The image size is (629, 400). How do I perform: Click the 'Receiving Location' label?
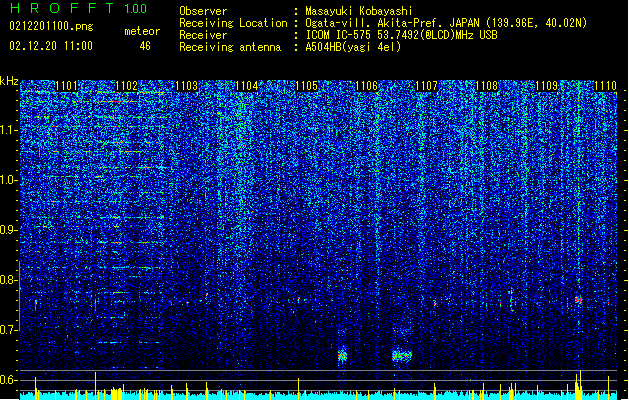pyautogui.click(x=233, y=23)
